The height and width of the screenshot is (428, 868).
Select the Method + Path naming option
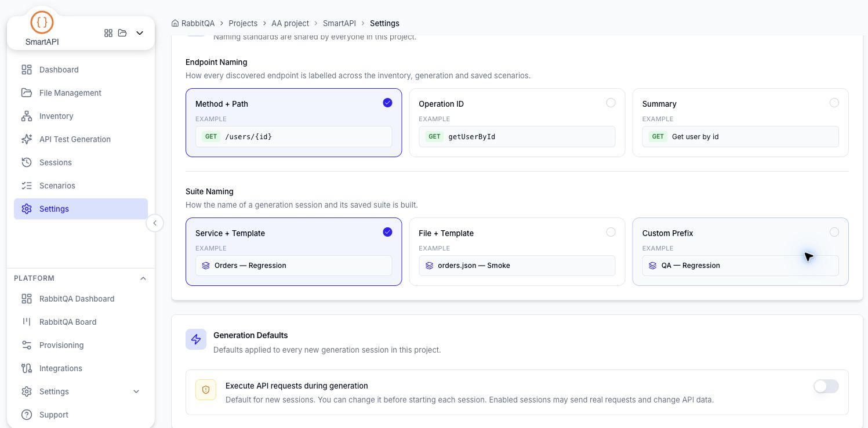tap(293, 122)
